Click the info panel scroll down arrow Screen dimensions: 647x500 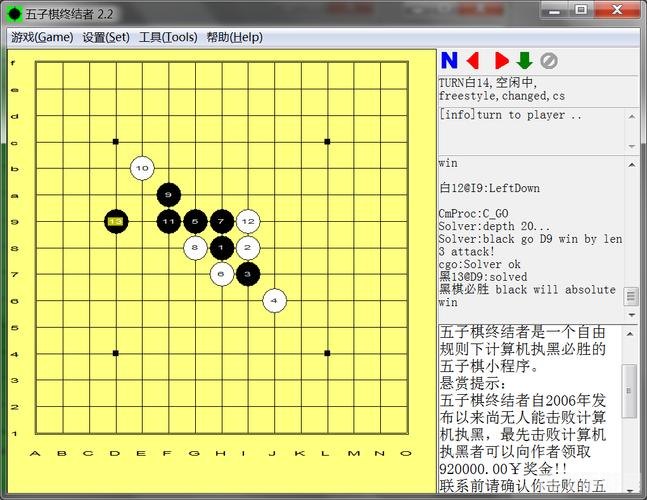(x=632, y=146)
